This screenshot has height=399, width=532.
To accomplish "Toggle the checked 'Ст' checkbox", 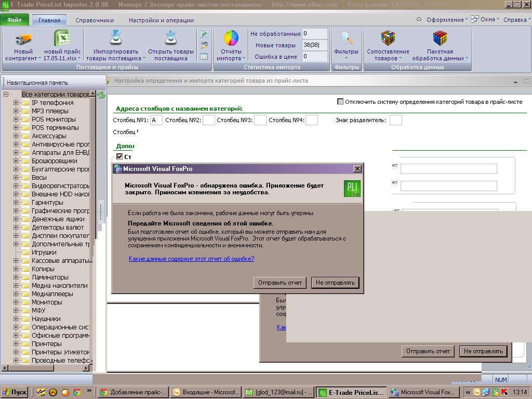I will (119, 156).
